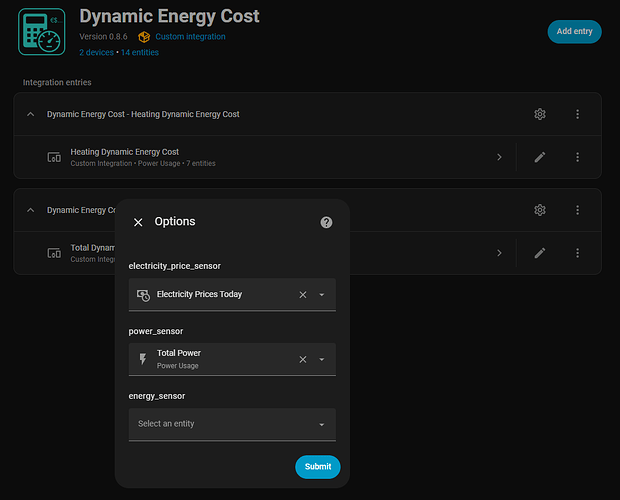Open three-dot menu for first integration entry
Image resolution: width=620 pixels, height=500 pixels.
tap(577, 114)
